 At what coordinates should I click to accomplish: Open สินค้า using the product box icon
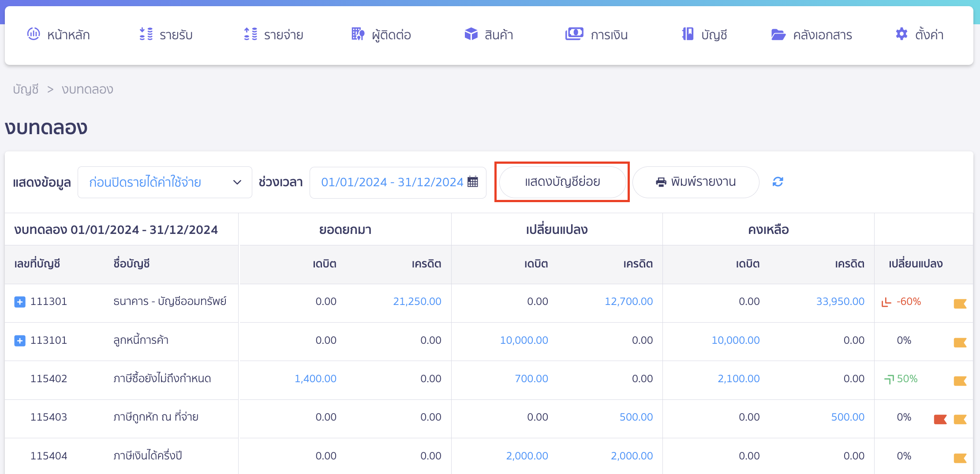tap(471, 34)
